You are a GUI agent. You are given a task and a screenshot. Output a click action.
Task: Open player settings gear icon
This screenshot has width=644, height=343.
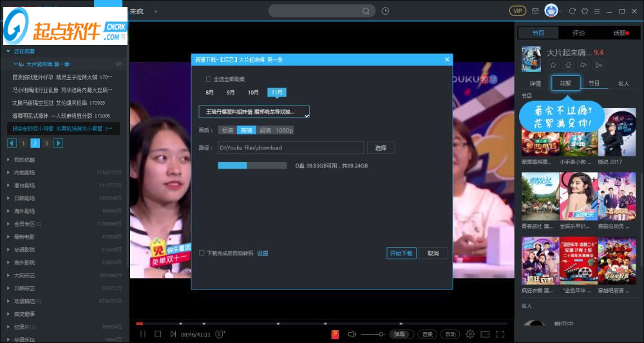pos(470,334)
